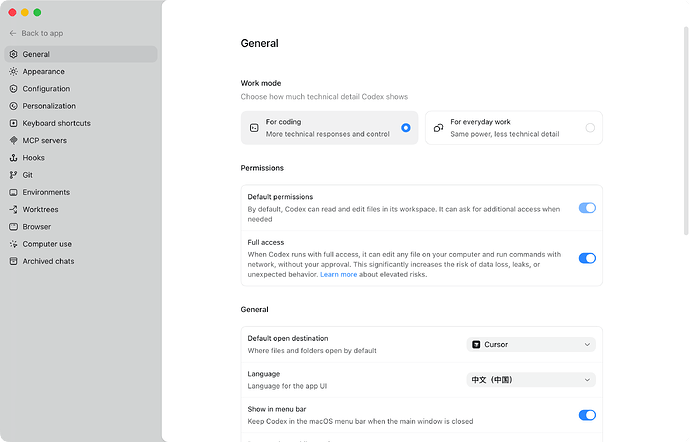Click the For everyday work icon

[438, 128]
